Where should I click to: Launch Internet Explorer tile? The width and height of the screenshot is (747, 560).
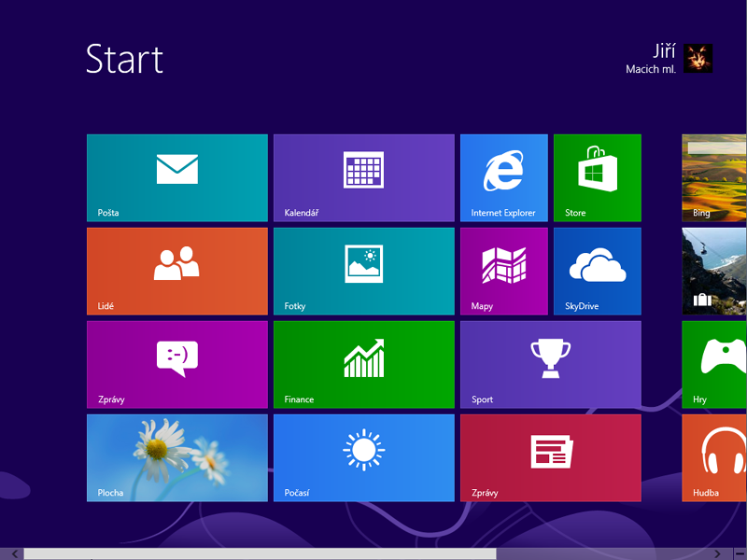coord(504,177)
